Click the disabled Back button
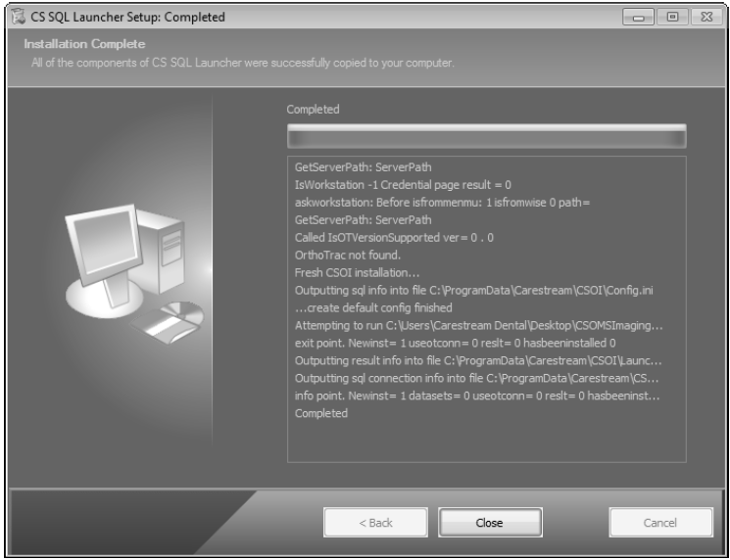The image size is (730, 560). [x=375, y=523]
